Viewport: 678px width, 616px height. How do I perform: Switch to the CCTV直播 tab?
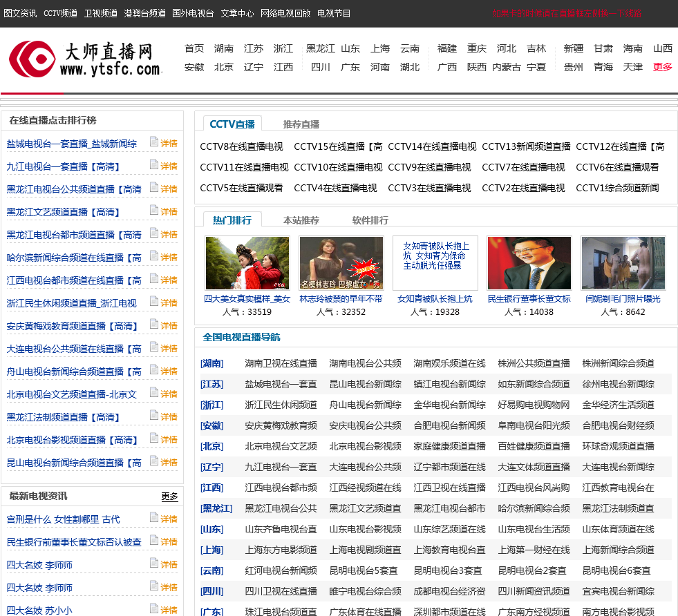(232, 124)
